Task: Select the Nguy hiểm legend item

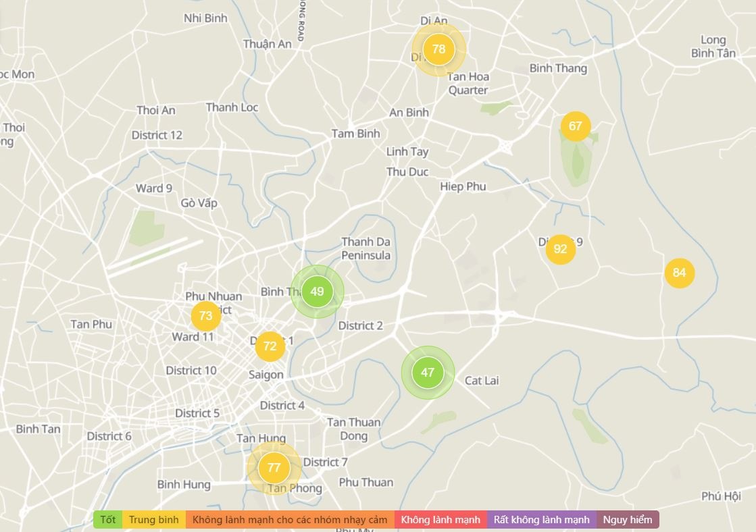Action: click(628, 520)
